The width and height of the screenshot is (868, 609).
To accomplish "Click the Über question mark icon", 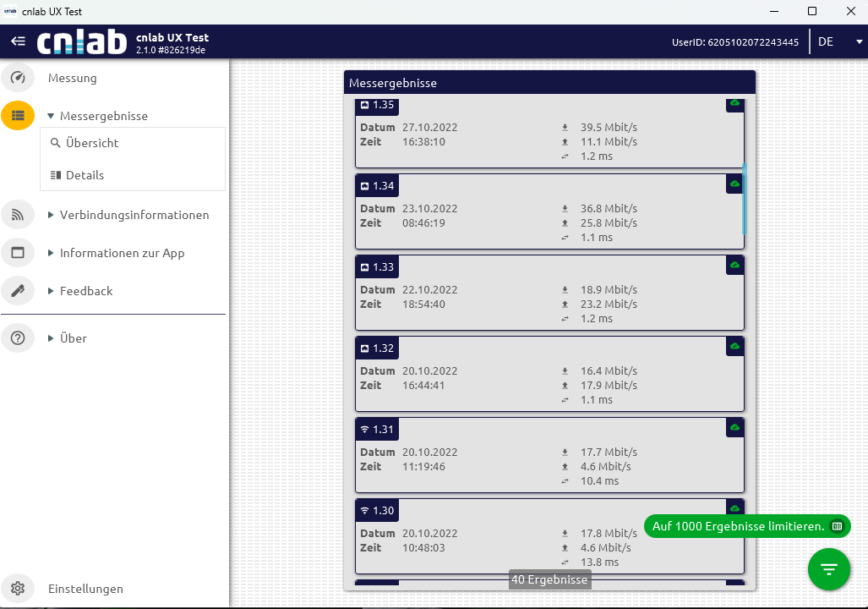I will click(18, 338).
